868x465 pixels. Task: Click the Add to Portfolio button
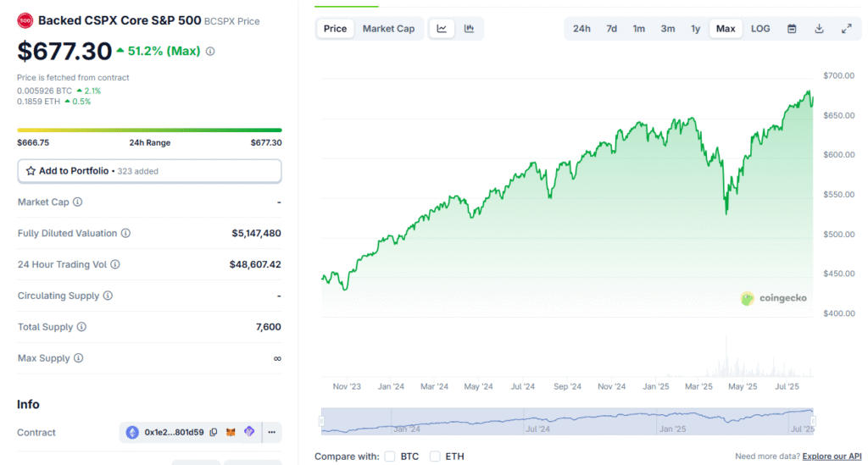click(x=149, y=171)
